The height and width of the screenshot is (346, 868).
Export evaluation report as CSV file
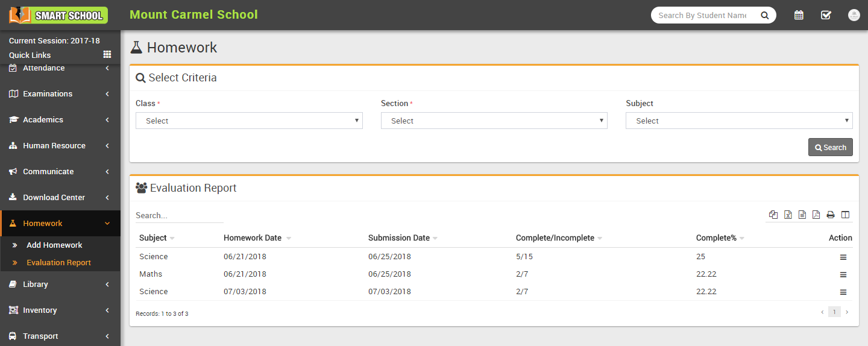[x=802, y=215]
